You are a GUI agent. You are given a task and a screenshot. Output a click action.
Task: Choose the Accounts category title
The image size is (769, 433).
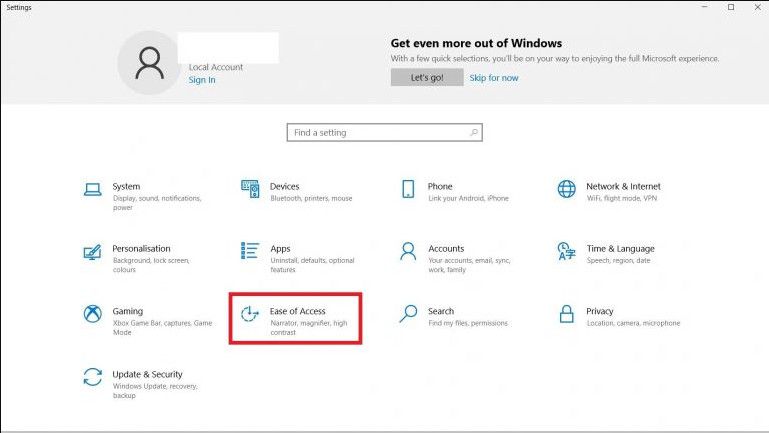(x=446, y=249)
